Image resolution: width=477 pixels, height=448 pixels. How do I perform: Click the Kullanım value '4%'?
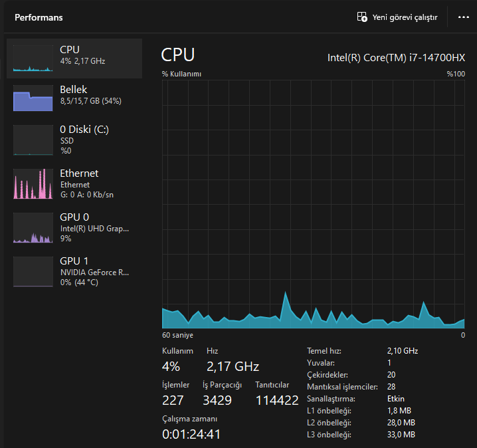(x=171, y=366)
